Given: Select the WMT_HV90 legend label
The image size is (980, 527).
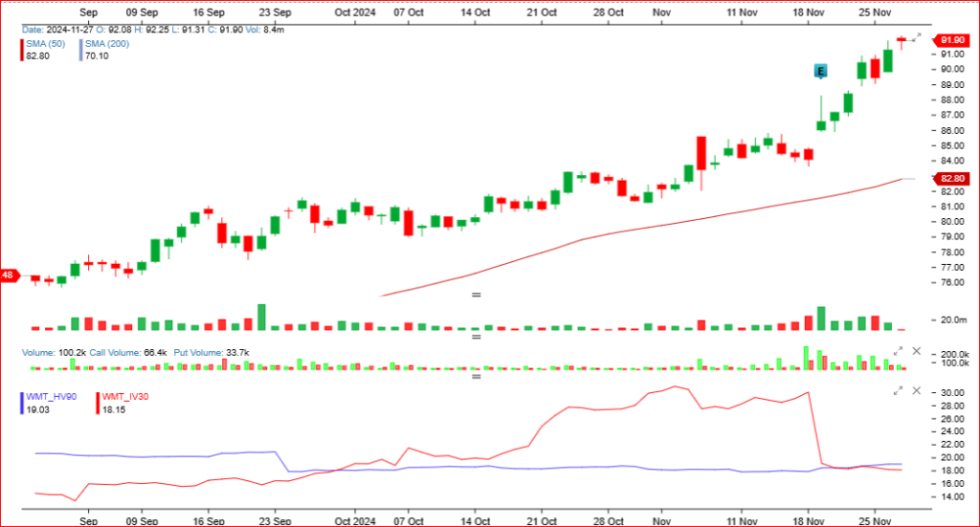Looking at the screenshot, I should (52, 397).
